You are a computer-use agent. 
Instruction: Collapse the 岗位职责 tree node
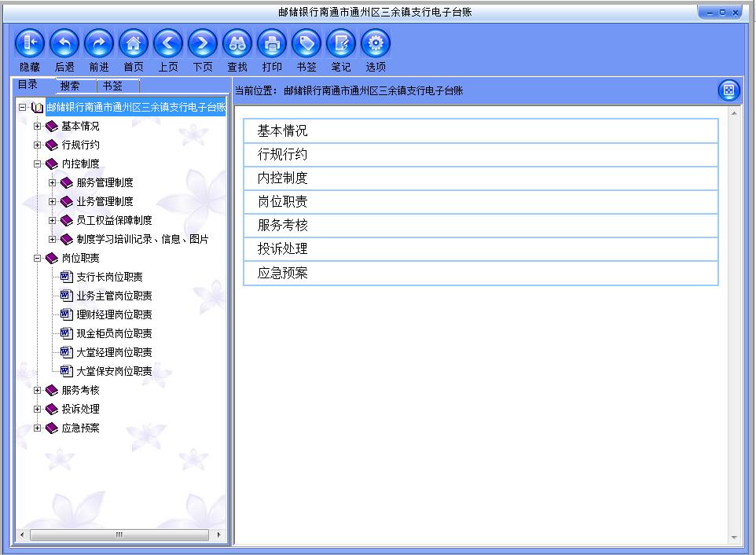coord(37,259)
